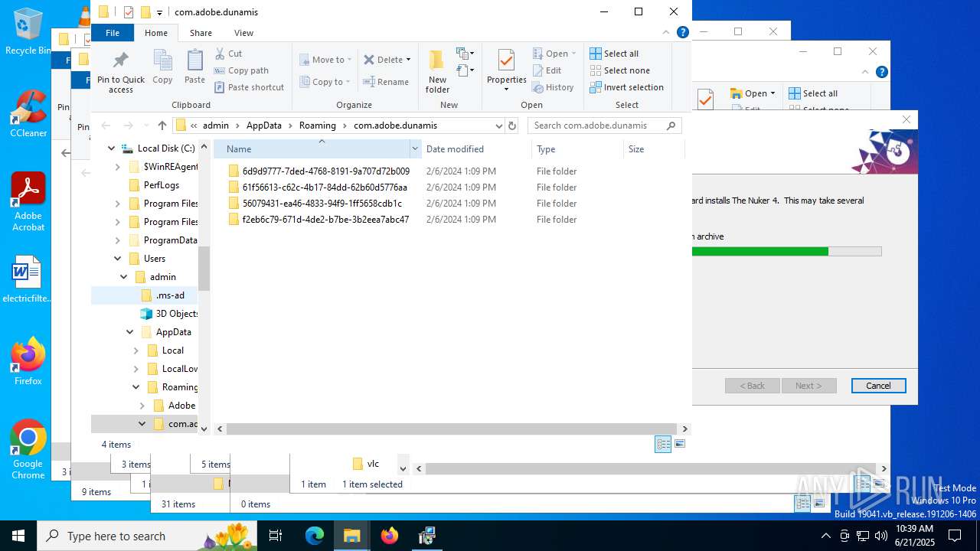The width and height of the screenshot is (980, 551).
Task: Select folder 61f56613-c62c-4b17-84dd-62b60d5776aa
Action: coord(324,187)
